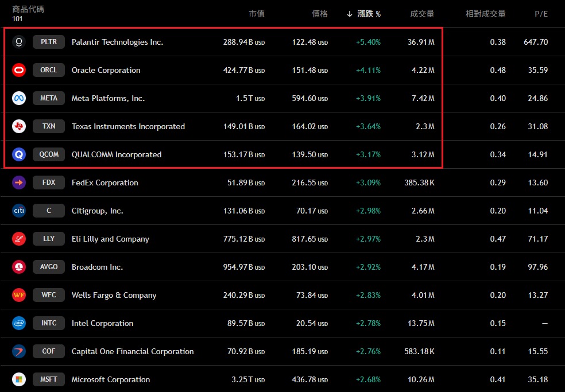This screenshot has width=565, height=392.
Task: Open Eli Lilly and Company link
Action: click(110, 239)
